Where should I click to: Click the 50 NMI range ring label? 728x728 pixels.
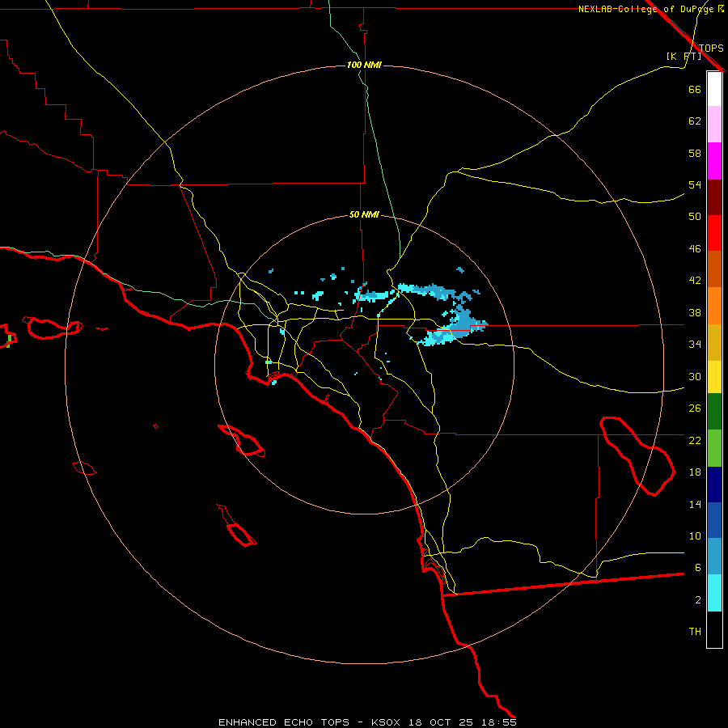364,214
